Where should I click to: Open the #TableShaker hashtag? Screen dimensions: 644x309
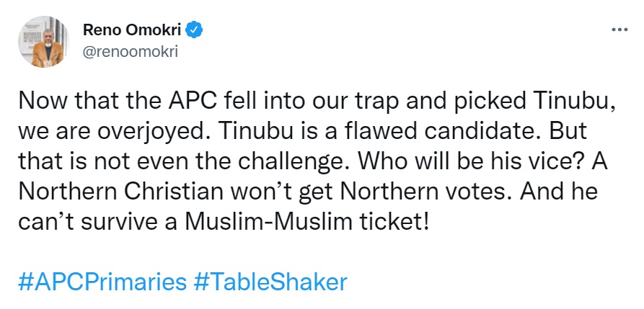tap(270, 280)
